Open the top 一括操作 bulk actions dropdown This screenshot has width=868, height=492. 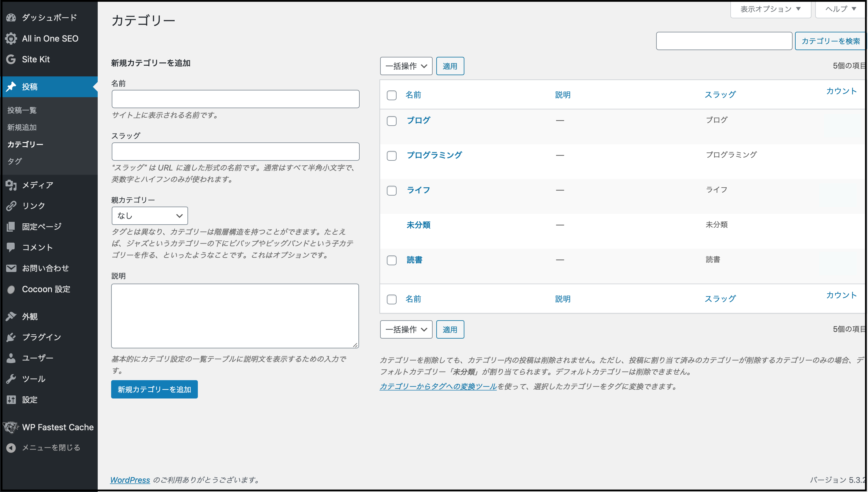406,66
